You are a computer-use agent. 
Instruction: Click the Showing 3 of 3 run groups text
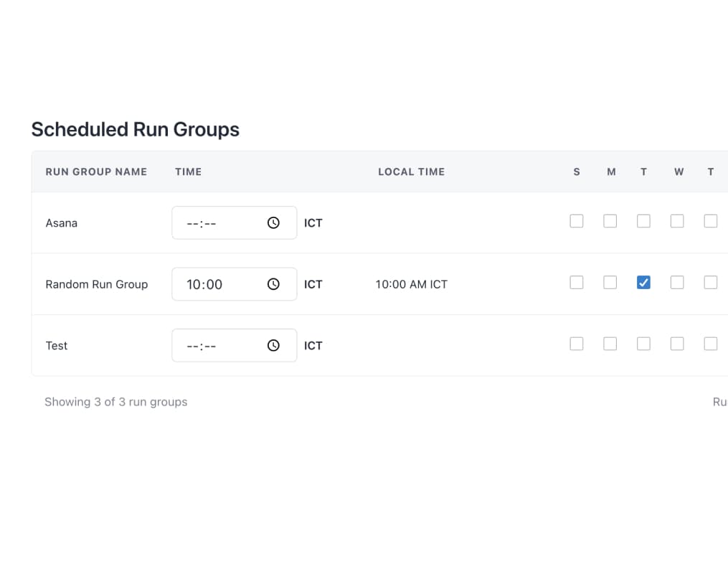tap(115, 402)
